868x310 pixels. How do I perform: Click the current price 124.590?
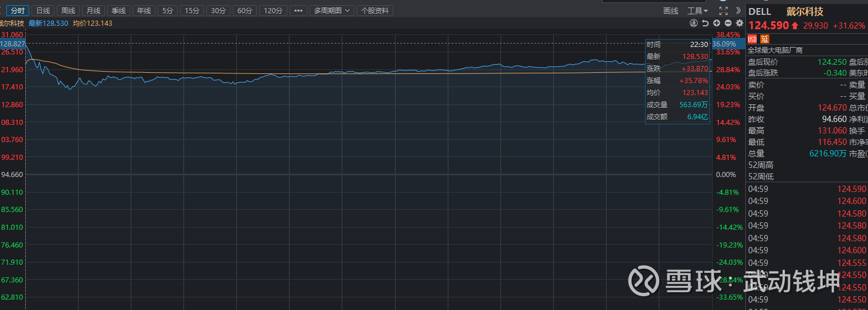tap(769, 26)
